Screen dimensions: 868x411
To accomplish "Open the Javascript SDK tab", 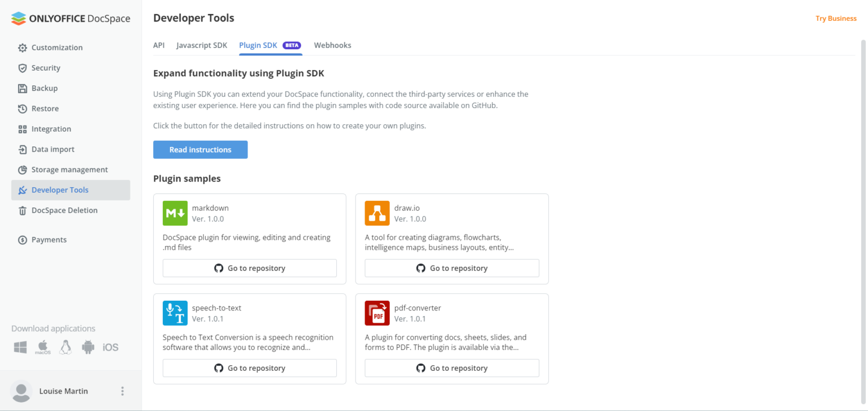I will [202, 45].
